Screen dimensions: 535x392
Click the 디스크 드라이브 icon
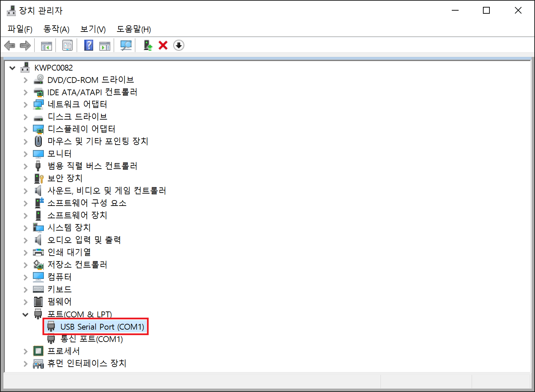pos(38,118)
